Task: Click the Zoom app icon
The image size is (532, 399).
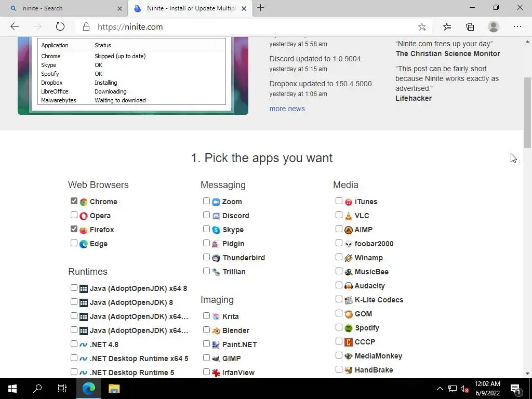Action: (x=216, y=202)
